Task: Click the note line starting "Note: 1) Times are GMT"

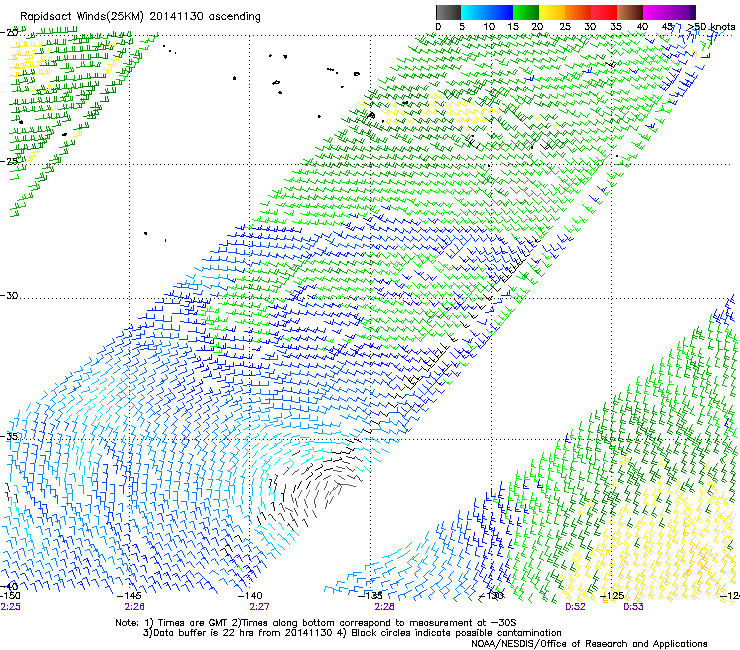Action: tap(316, 623)
